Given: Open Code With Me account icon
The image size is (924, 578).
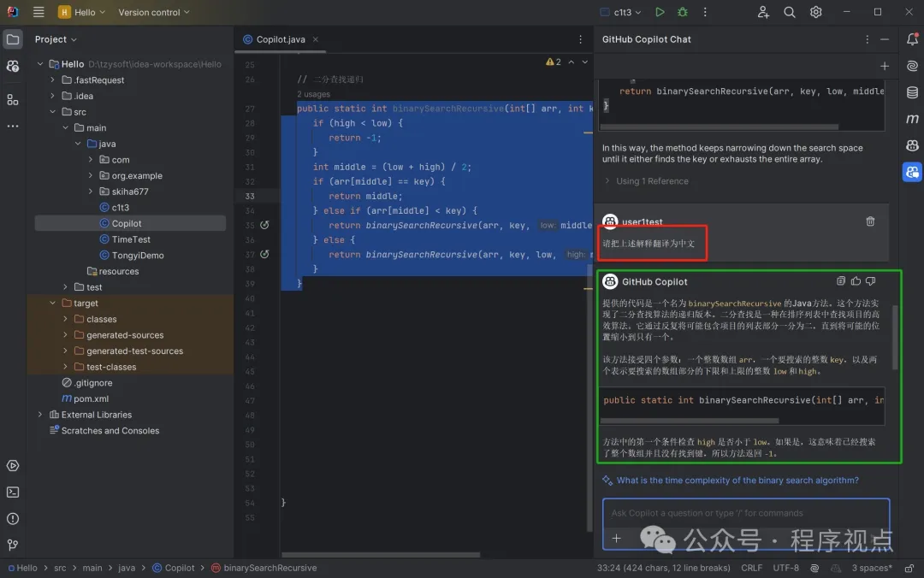Looking at the screenshot, I should click(763, 12).
